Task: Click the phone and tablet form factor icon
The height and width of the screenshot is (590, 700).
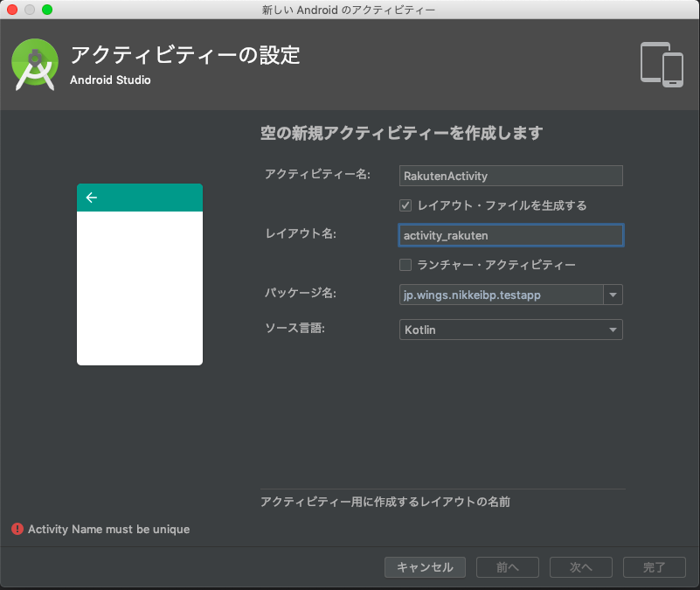Action: point(661,64)
